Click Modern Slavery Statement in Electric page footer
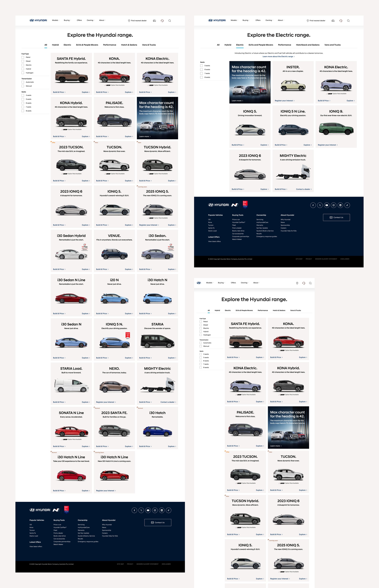 point(326,259)
